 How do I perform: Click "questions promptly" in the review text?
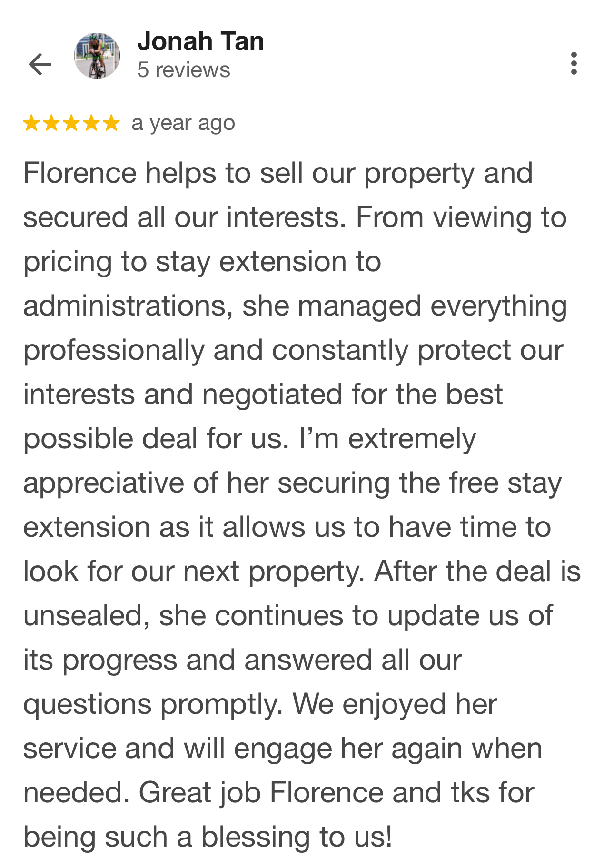click(x=152, y=704)
